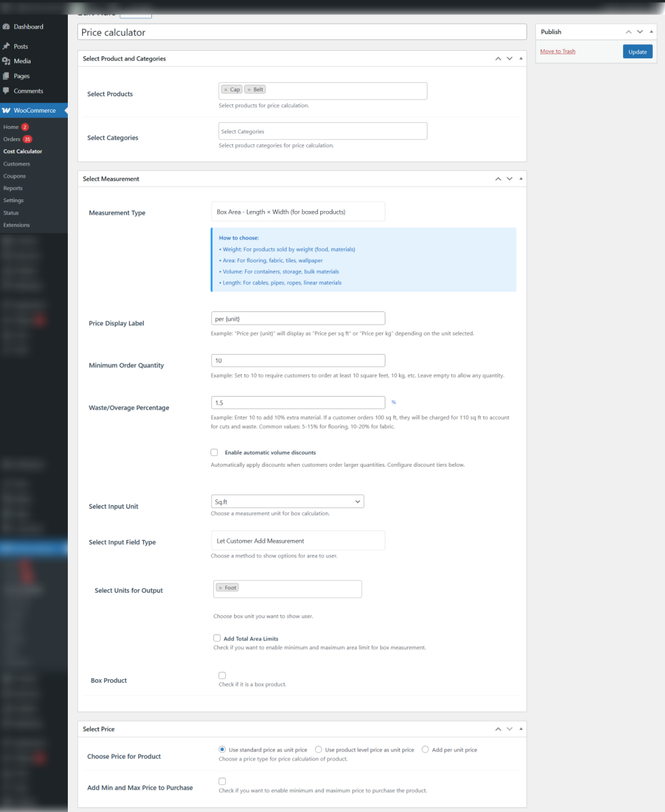The height and width of the screenshot is (812, 665).
Task: Enable automatic volume discounts
Action: 214,452
